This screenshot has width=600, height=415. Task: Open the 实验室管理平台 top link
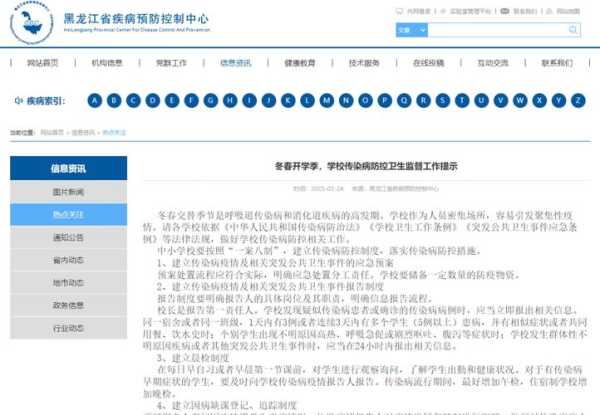click(x=470, y=11)
